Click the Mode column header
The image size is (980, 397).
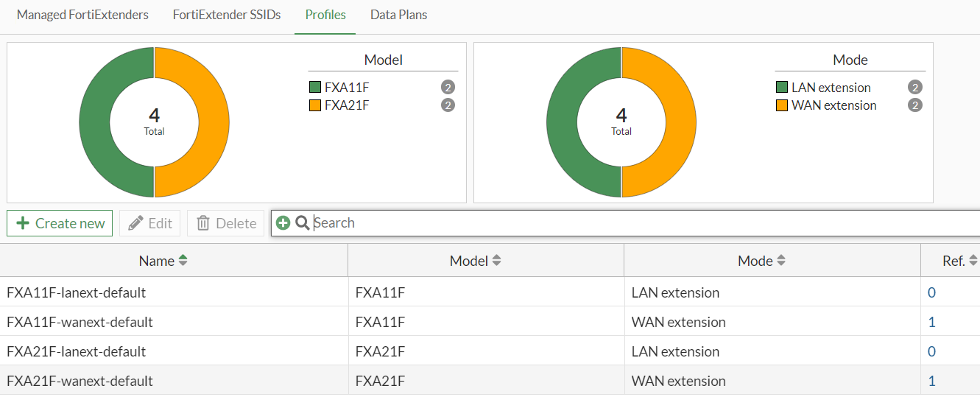pyautogui.click(x=772, y=261)
